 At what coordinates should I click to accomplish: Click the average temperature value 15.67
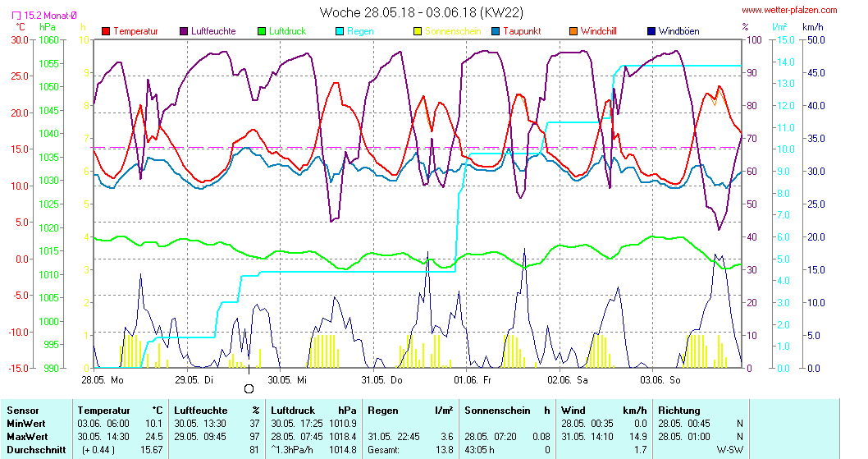coord(152,450)
